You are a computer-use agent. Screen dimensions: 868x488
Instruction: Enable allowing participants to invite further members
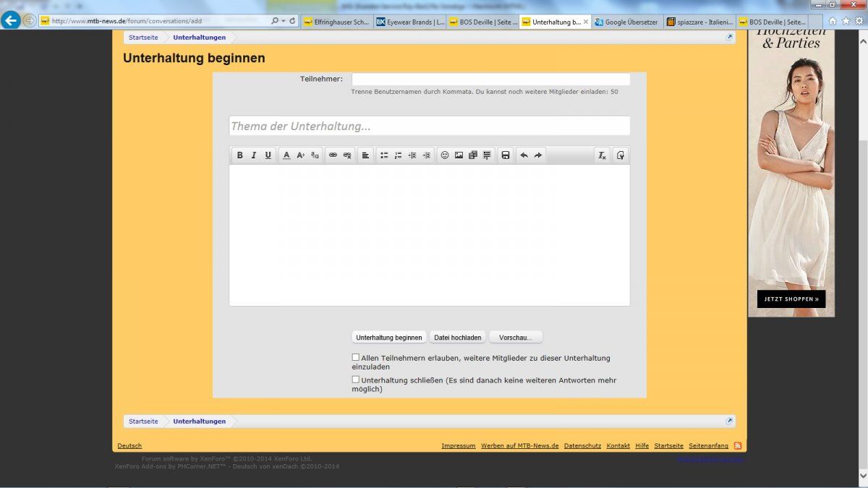tap(355, 357)
